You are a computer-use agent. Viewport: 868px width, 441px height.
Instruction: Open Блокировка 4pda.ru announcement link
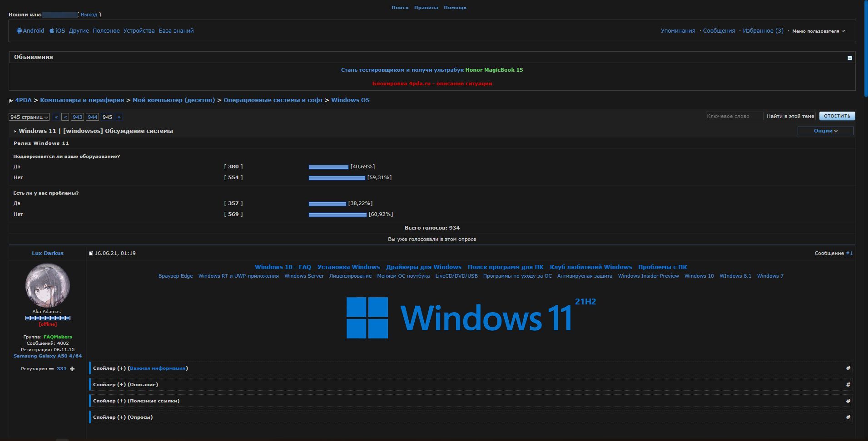pos(432,83)
